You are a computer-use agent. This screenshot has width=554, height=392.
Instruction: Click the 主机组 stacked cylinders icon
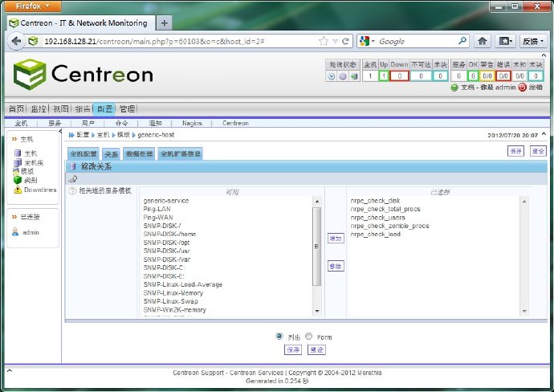[x=18, y=162]
